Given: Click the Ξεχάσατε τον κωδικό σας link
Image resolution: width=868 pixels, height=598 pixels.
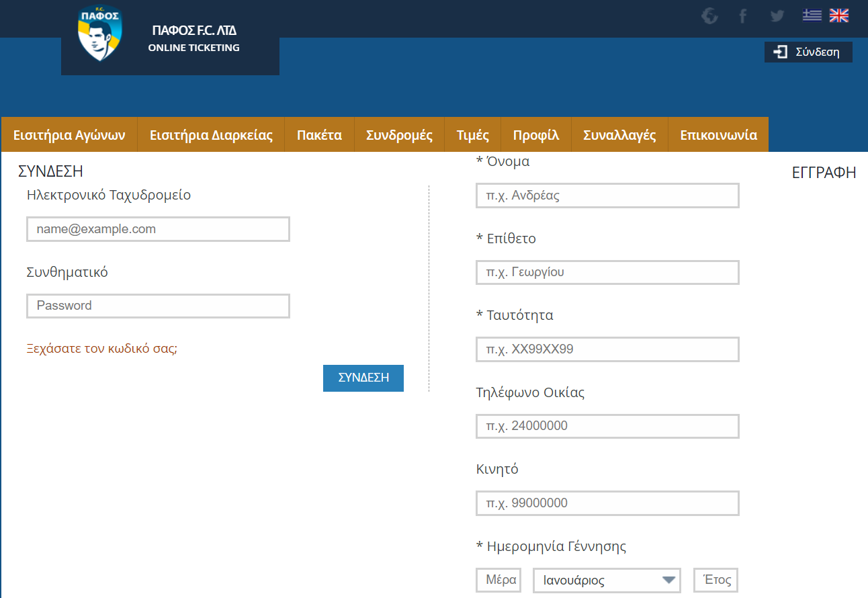Looking at the screenshot, I should pos(101,349).
